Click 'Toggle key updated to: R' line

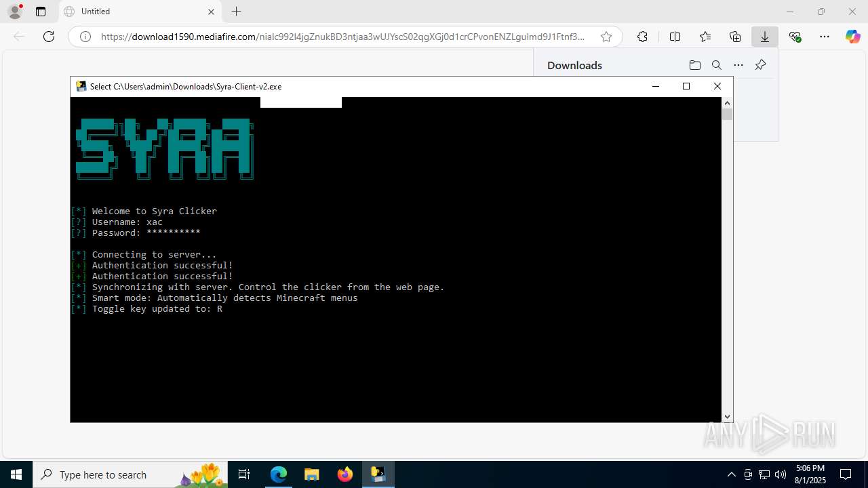click(146, 308)
